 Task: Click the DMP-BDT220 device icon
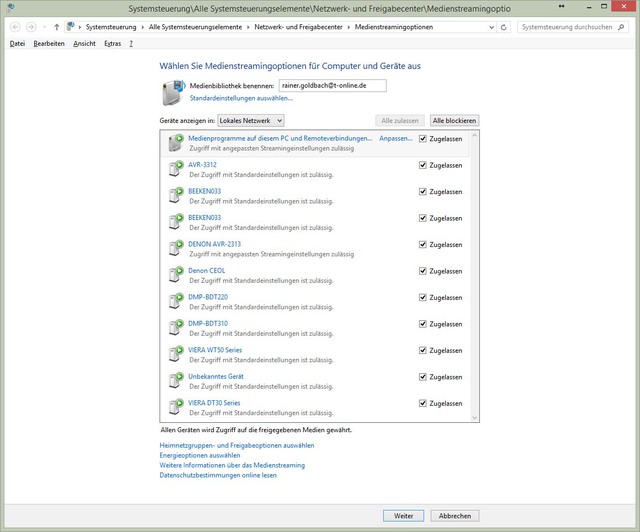174,301
